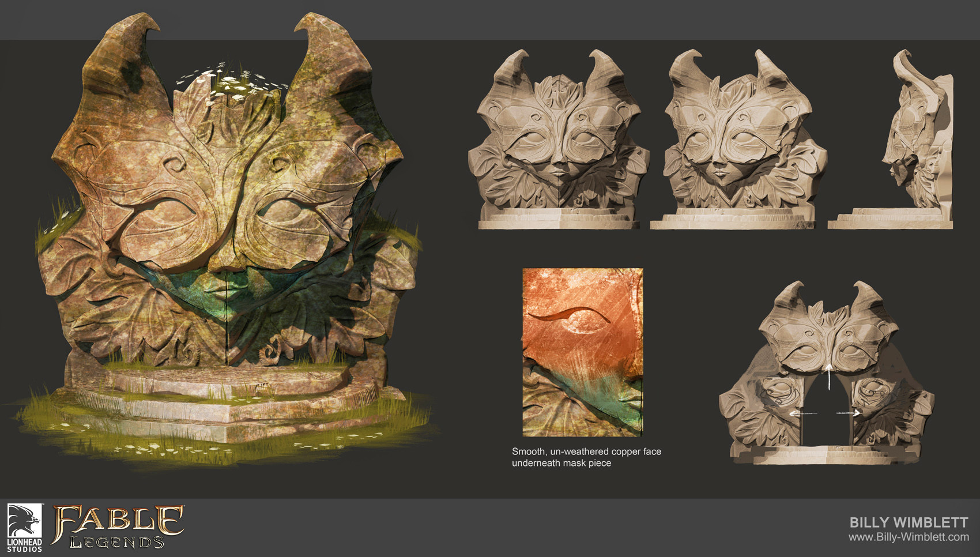Select the copper face close-up detail image
980x557 pixels.
coord(582,352)
